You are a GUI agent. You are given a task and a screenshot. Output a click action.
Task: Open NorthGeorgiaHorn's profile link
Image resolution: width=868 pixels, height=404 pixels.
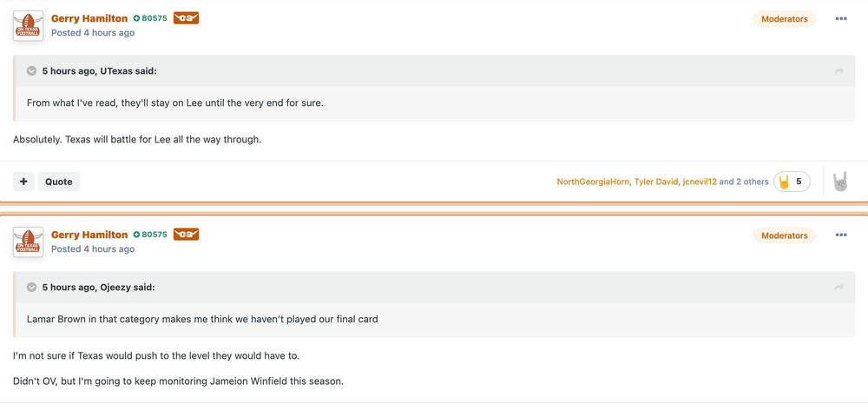593,182
